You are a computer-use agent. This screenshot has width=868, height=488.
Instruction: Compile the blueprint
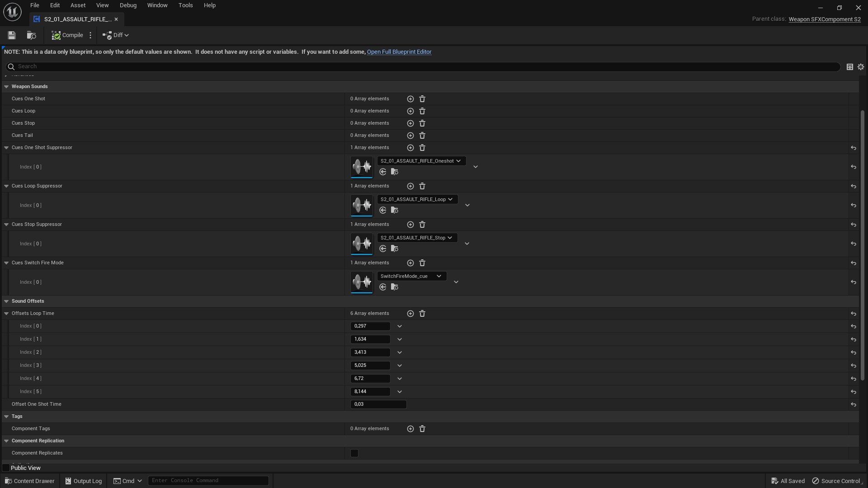[67, 35]
